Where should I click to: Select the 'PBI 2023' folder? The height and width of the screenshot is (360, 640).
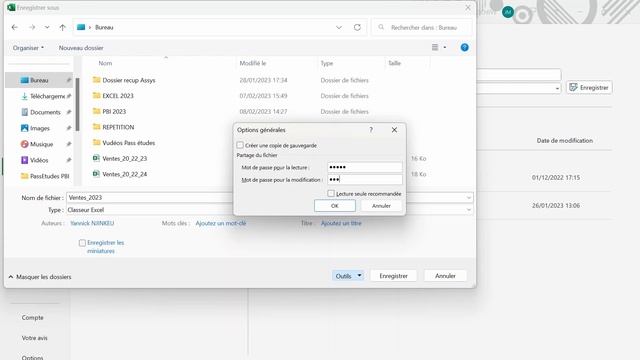click(x=114, y=111)
